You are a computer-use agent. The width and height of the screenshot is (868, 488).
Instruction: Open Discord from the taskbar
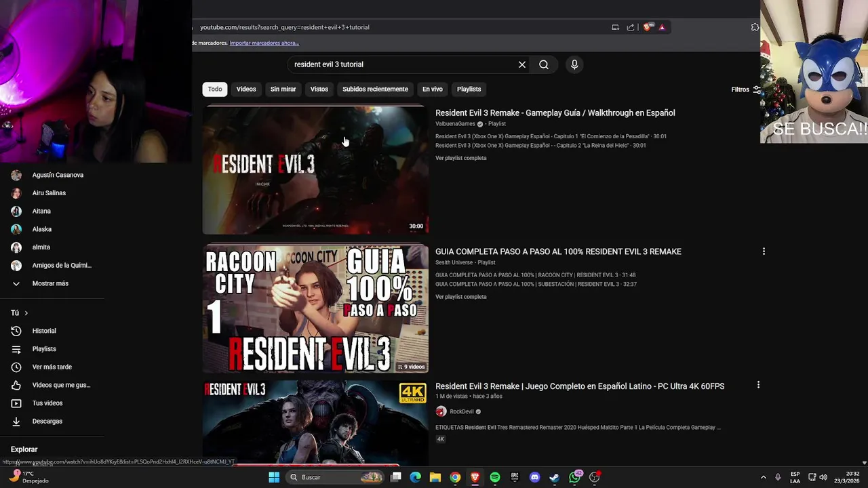pyautogui.click(x=534, y=477)
